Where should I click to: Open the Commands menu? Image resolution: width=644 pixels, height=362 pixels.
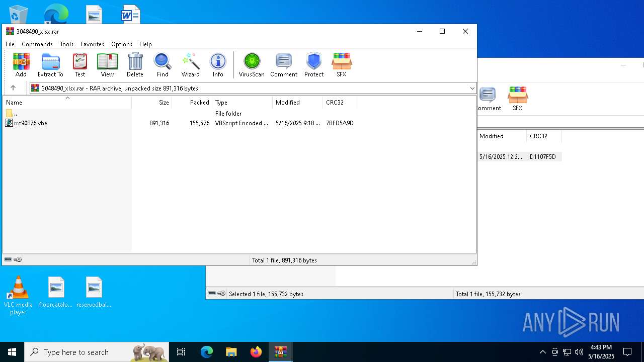tap(37, 44)
